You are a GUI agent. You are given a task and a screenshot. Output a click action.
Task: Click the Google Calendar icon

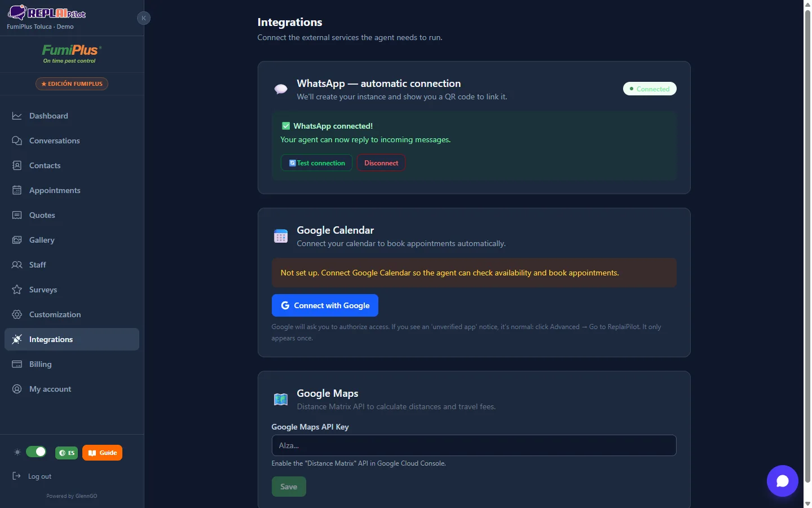coord(280,236)
